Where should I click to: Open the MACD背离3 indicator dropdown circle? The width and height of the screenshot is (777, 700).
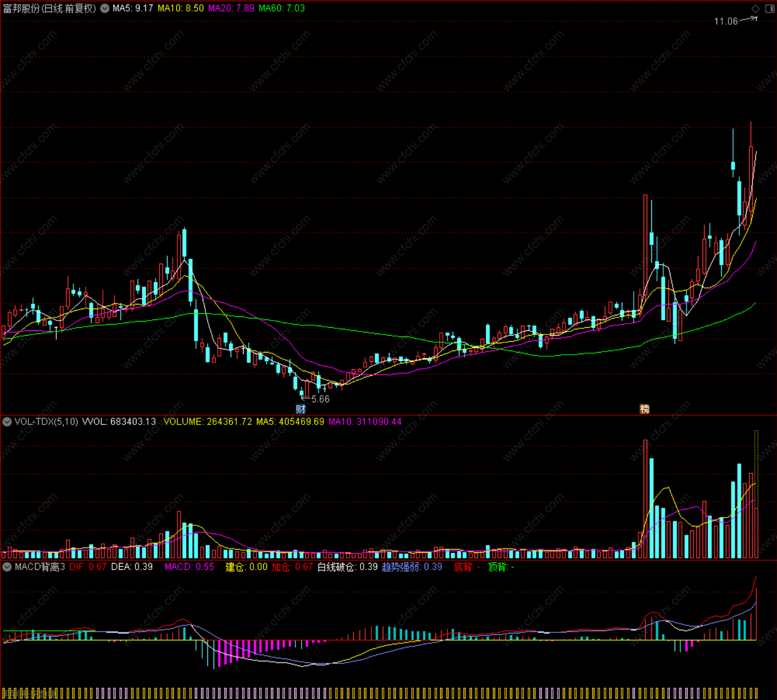point(7,567)
